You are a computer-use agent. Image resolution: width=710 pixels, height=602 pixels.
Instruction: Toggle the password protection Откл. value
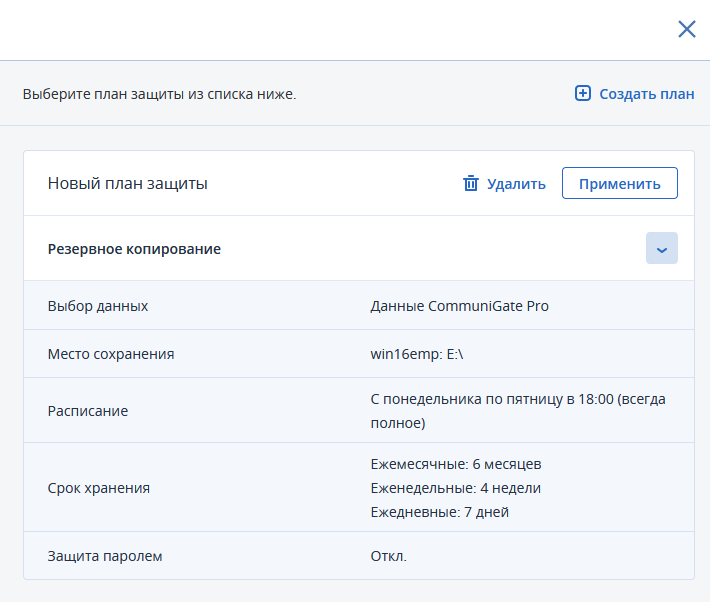tap(389, 556)
